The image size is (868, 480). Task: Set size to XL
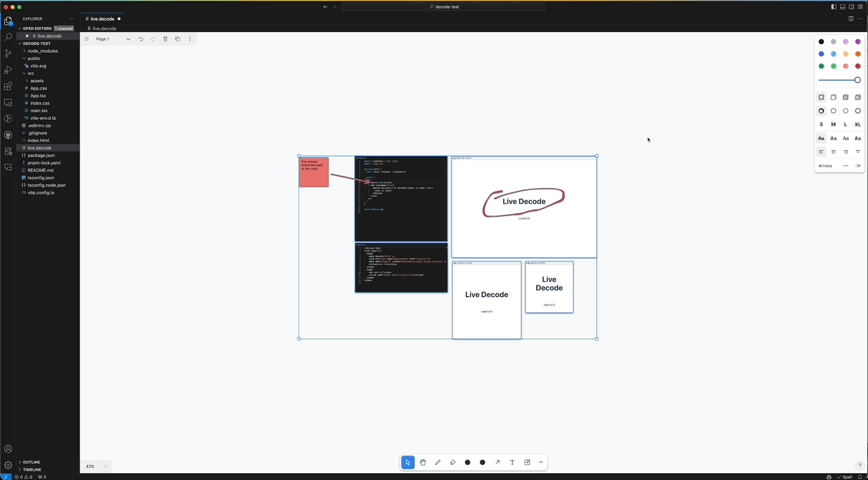858,124
